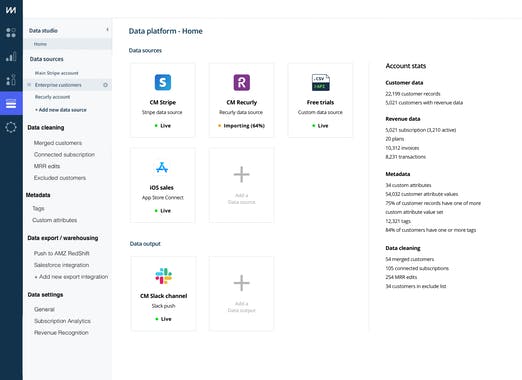Click the plus icon to add a data output
Viewport: 522px width, 380px height.
241,283
